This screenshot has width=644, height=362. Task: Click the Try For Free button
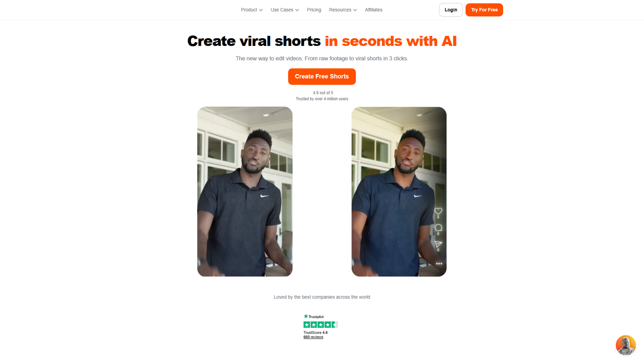(484, 10)
